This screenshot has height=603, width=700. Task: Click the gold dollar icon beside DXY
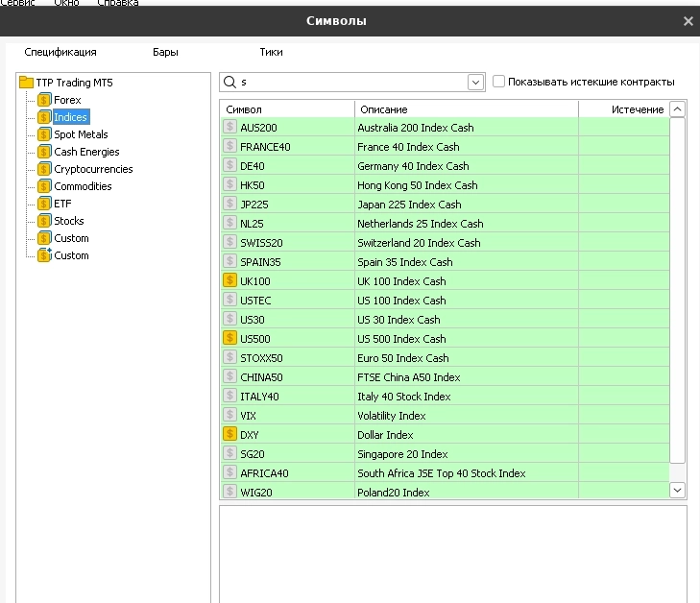229,434
